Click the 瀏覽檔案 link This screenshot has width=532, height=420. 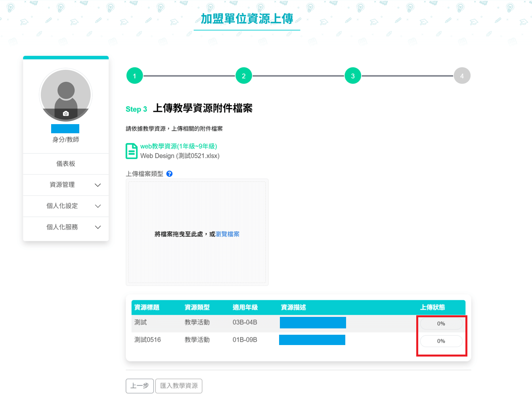coord(227,234)
